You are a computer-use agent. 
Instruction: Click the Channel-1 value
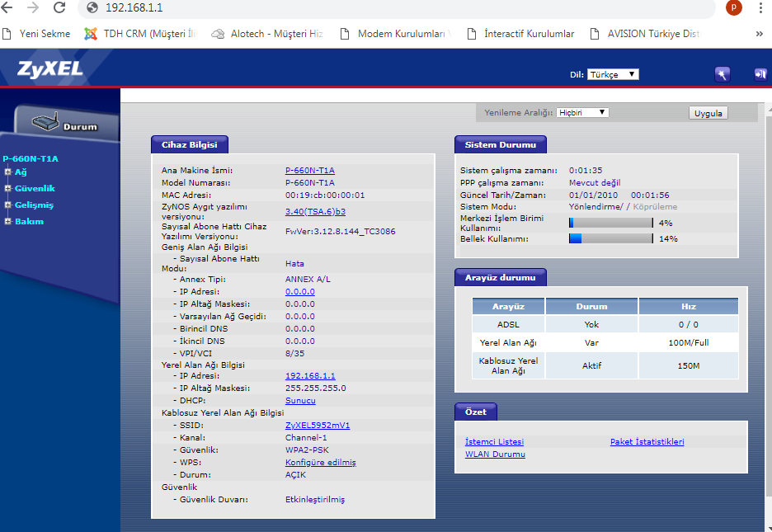[x=306, y=438]
